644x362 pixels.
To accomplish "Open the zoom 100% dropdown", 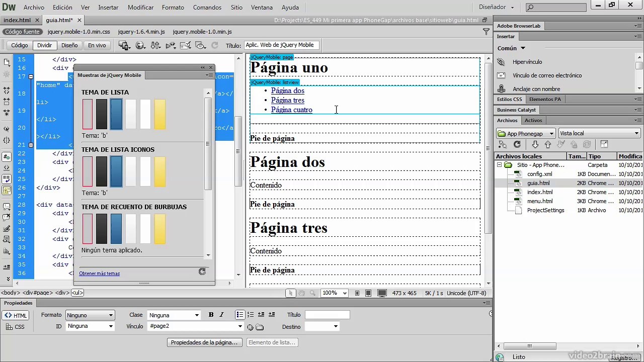I will (335, 293).
